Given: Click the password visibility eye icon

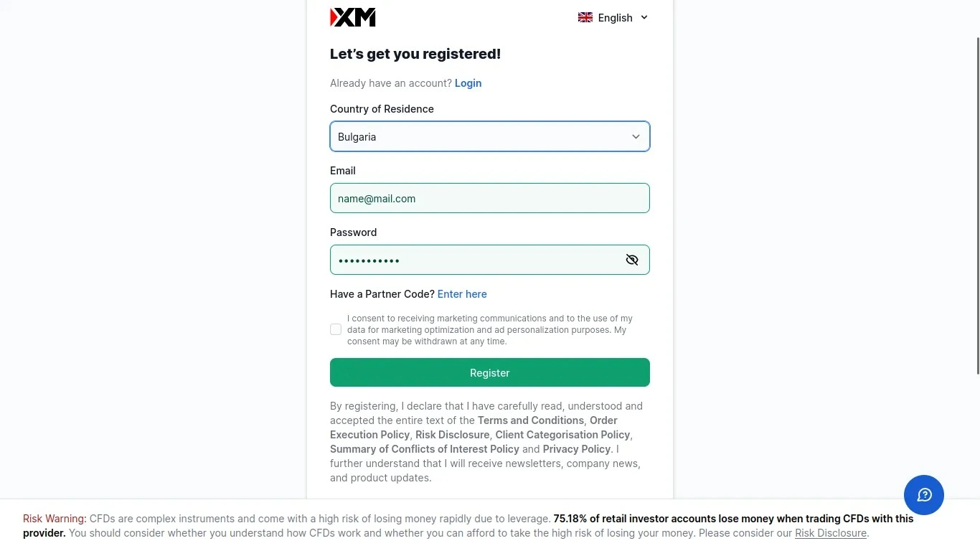Looking at the screenshot, I should 631,260.
